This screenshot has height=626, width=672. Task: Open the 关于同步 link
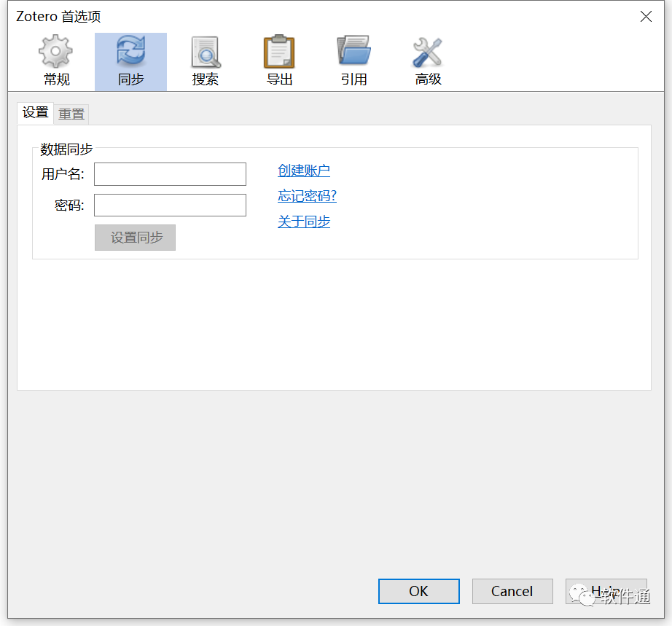pos(304,222)
